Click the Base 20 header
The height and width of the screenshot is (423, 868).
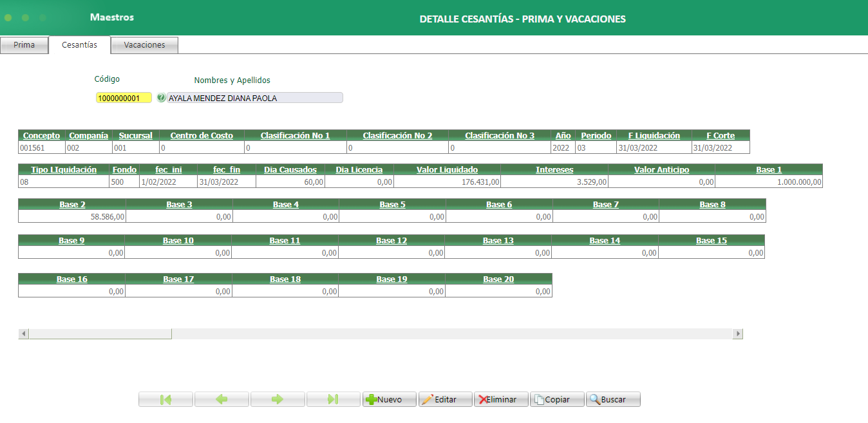pyautogui.click(x=498, y=279)
